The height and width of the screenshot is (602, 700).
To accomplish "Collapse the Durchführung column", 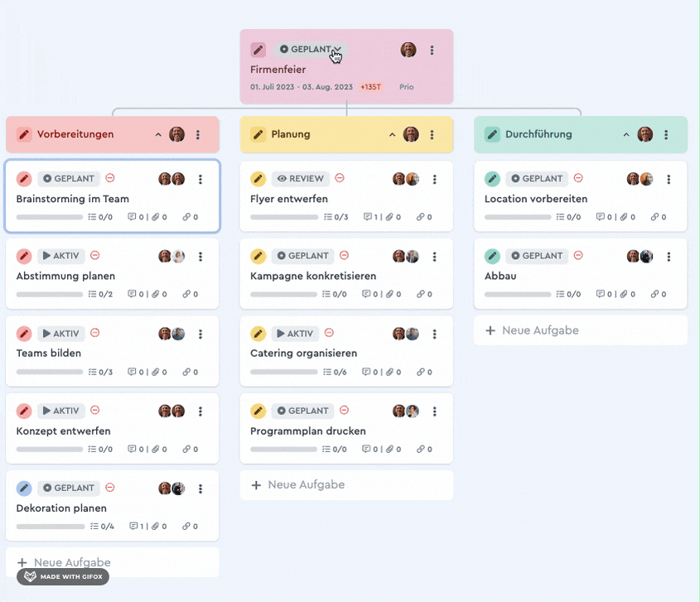I will point(626,135).
